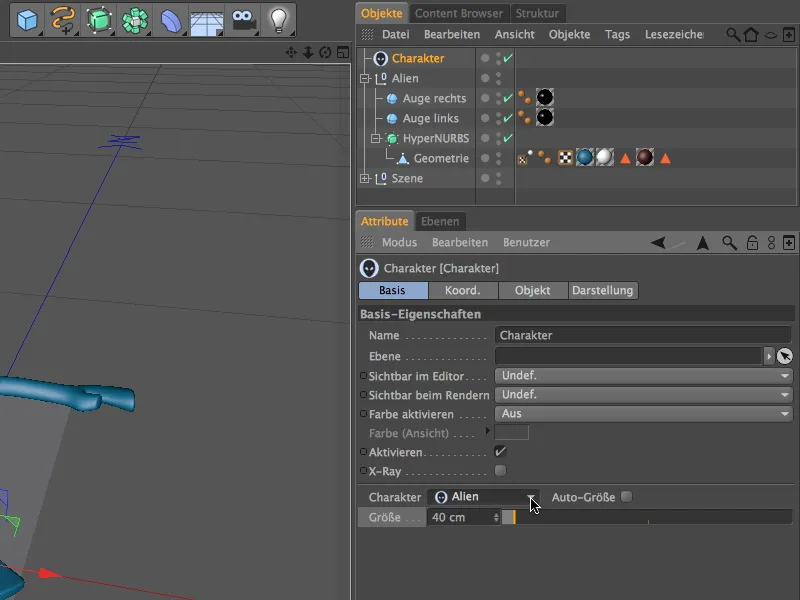
Task: Click the black material tag on Auge rechts
Action: tap(545, 97)
